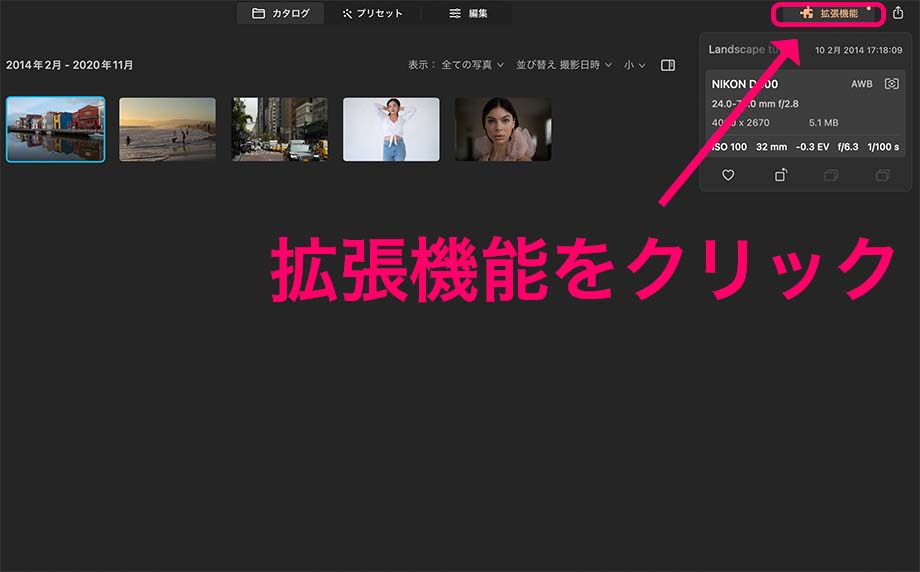Toggle the info side panel icon

668,65
